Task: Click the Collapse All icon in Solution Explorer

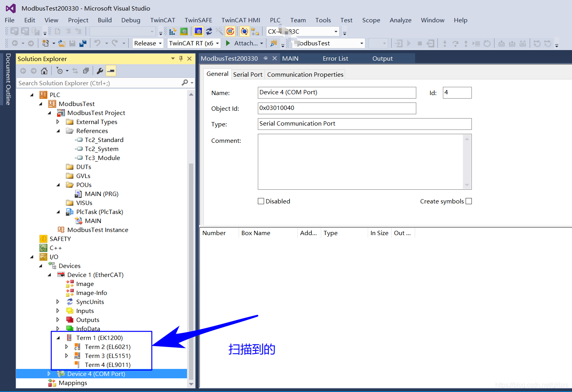Action: point(86,71)
